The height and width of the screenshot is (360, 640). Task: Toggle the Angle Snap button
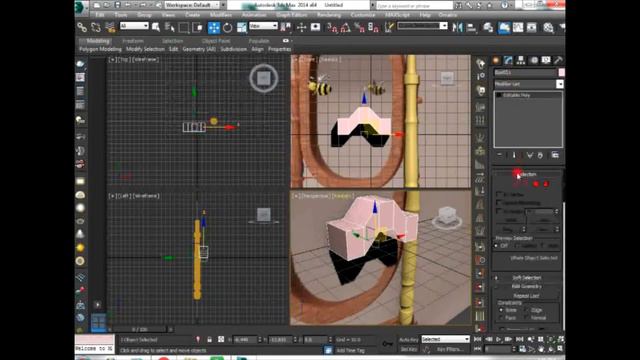(x=345, y=27)
